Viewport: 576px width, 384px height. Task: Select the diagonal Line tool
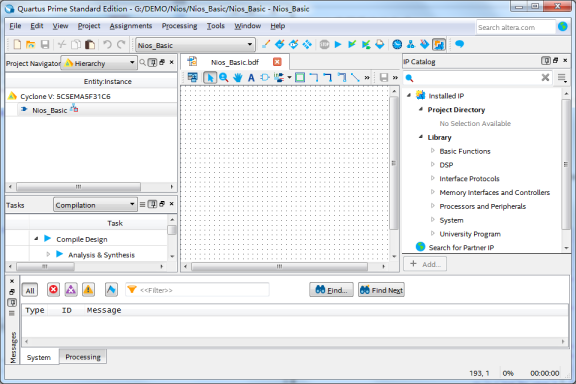tap(355, 78)
